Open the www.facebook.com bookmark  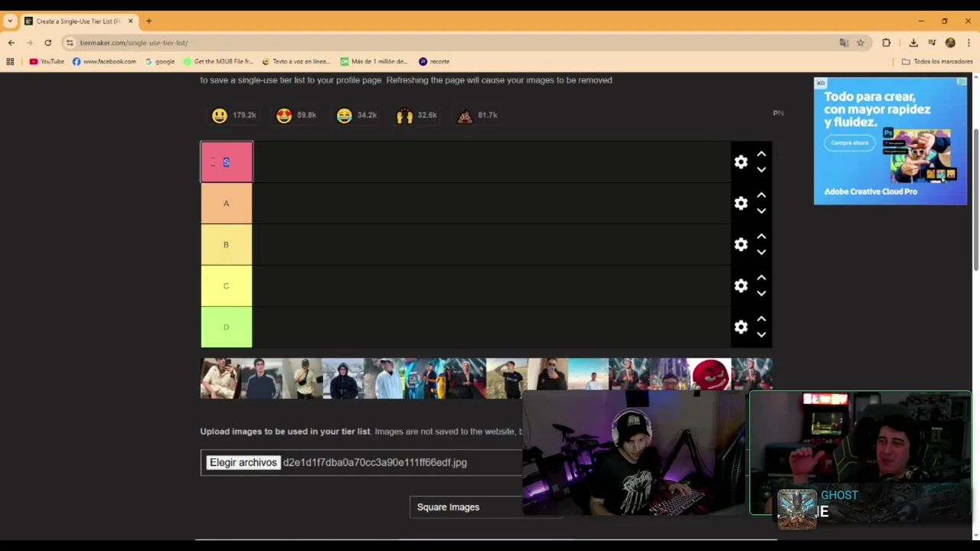pos(104,61)
